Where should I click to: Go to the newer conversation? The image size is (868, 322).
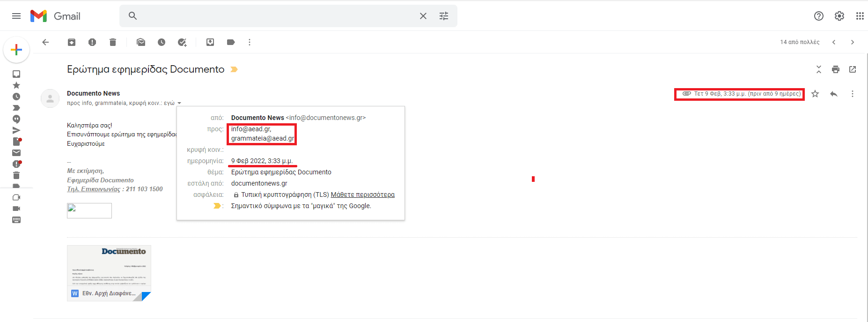(834, 42)
